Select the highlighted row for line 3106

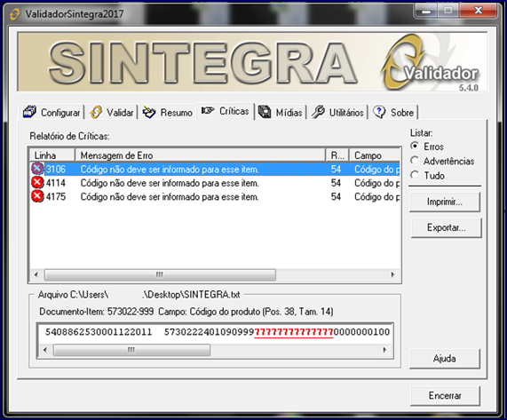point(215,169)
